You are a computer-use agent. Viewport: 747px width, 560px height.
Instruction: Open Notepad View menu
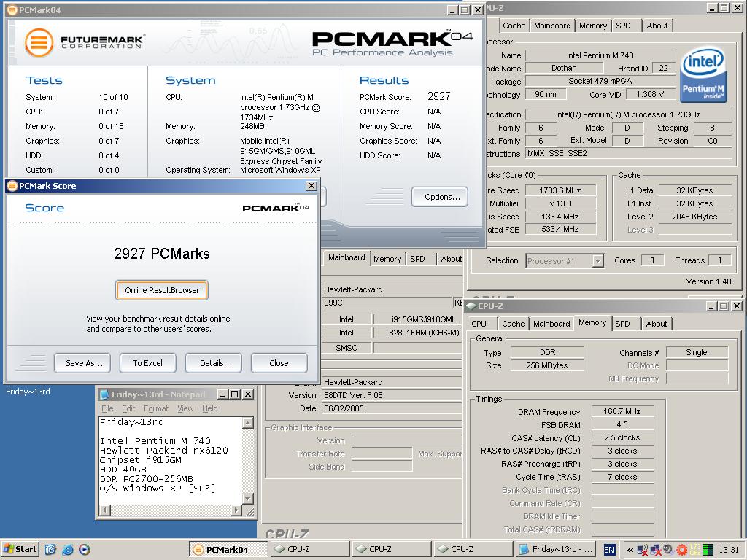click(x=185, y=408)
